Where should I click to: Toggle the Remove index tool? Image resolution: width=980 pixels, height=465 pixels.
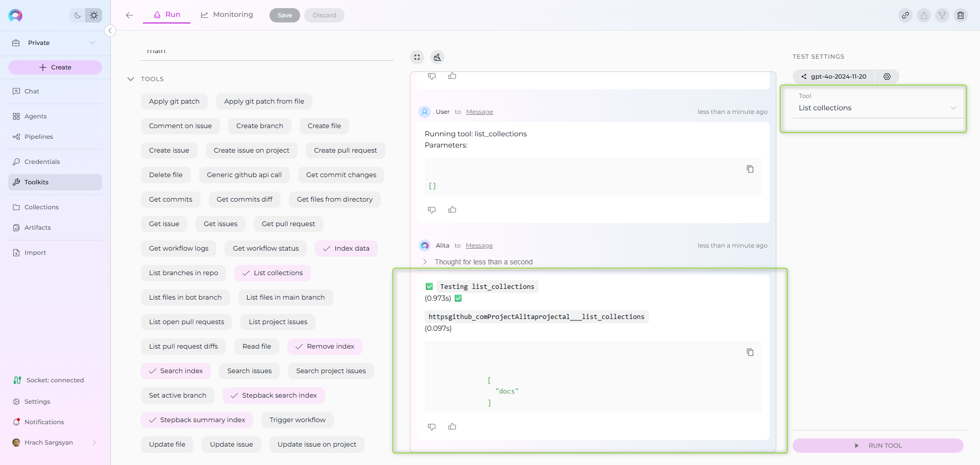point(325,347)
